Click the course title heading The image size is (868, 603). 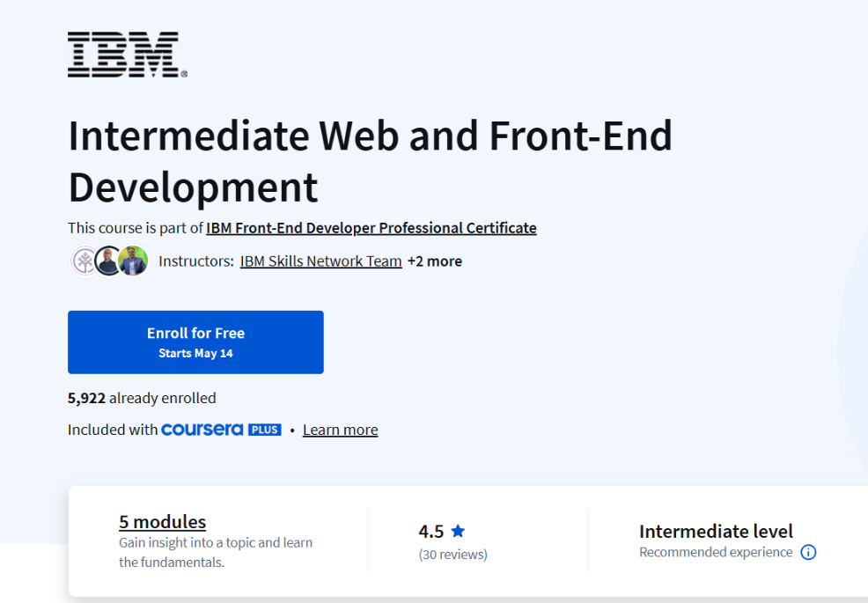pos(370,161)
